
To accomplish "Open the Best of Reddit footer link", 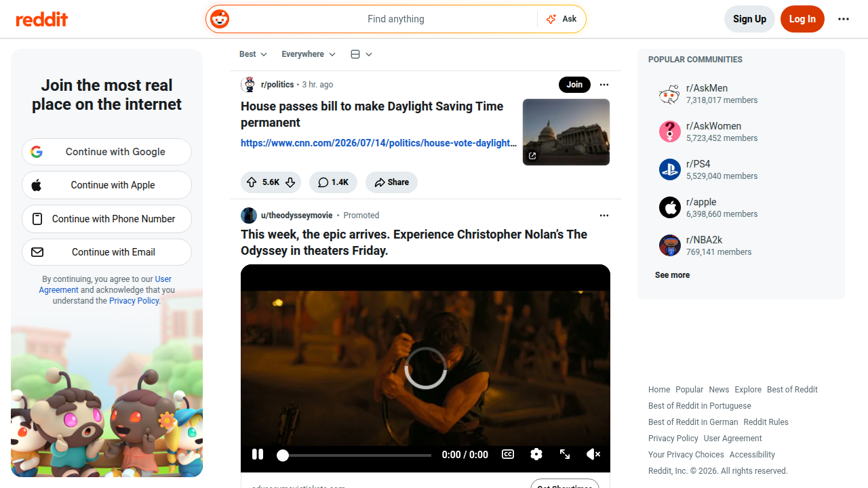I will tap(792, 390).
